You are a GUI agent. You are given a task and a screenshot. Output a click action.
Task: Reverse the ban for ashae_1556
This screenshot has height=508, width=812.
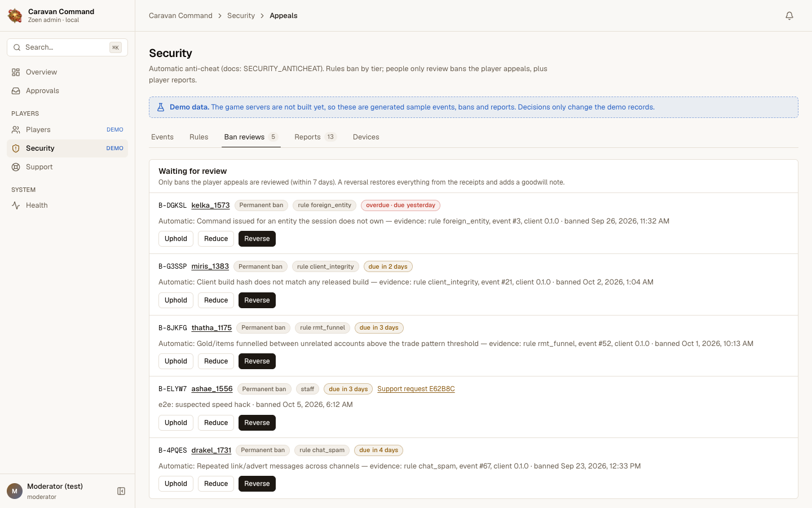coord(257,423)
